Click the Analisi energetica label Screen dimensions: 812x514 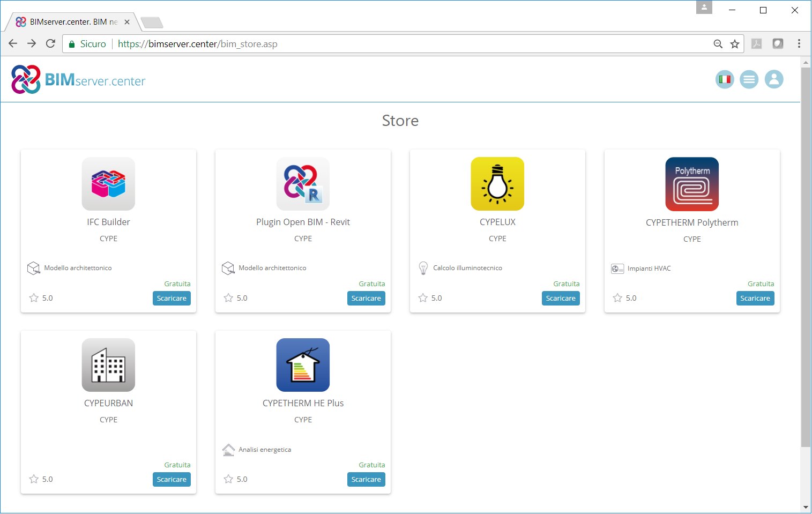click(265, 450)
